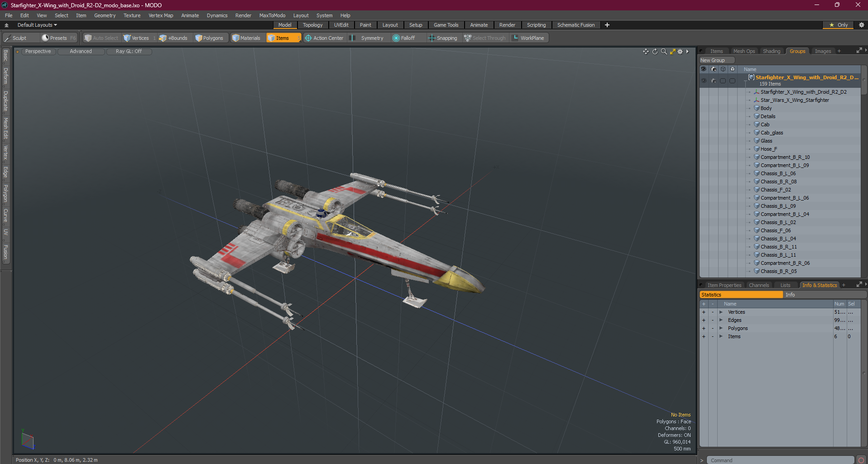Add a new tab beside Images
The width and height of the screenshot is (868, 464).
[x=839, y=51]
